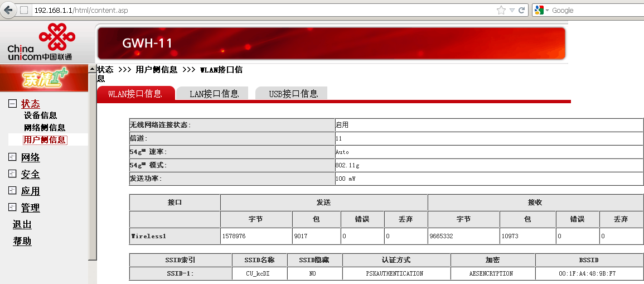
Task: Collapse the 状态 tree node
Action: [12, 104]
